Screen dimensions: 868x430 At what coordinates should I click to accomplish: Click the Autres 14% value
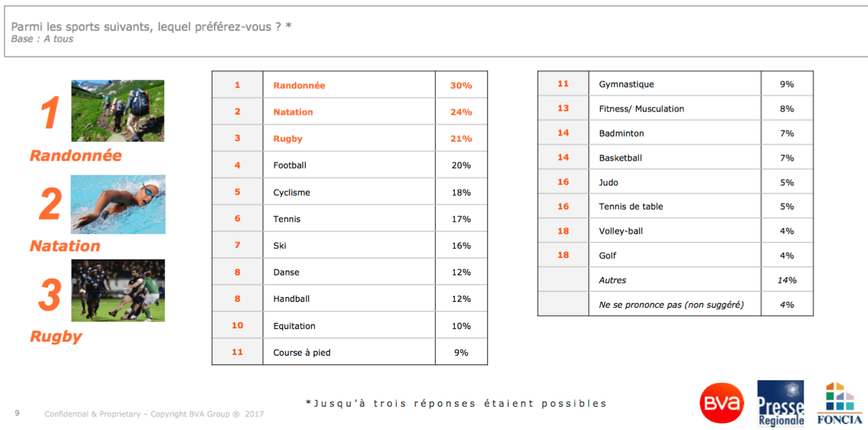pyautogui.click(x=787, y=280)
